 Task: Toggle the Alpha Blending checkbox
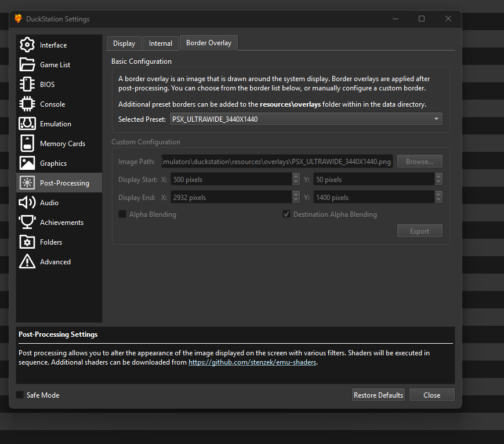tap(122, 214)
